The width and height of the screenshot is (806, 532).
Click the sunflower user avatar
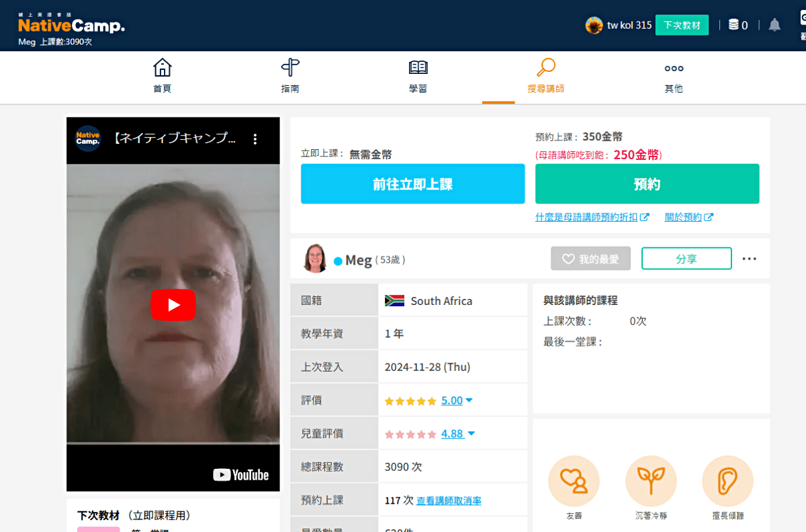(594, 26)
